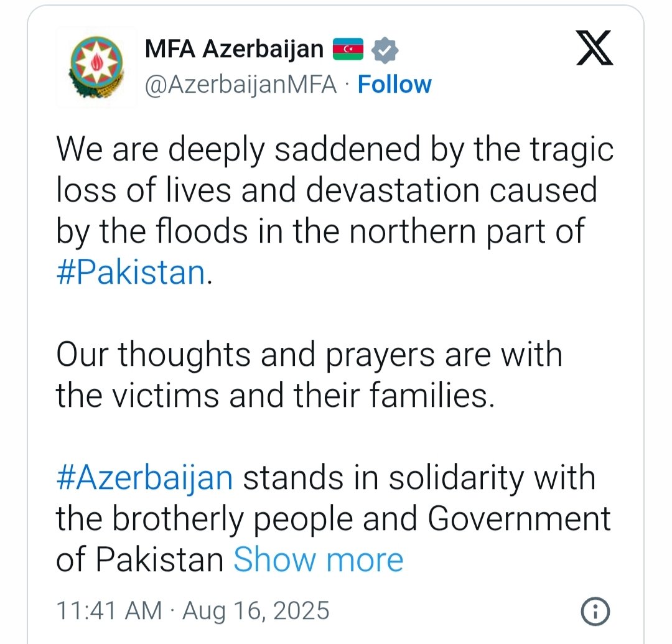
Task: Click the first tweet paragraph about floods
Action: point(335,211)
